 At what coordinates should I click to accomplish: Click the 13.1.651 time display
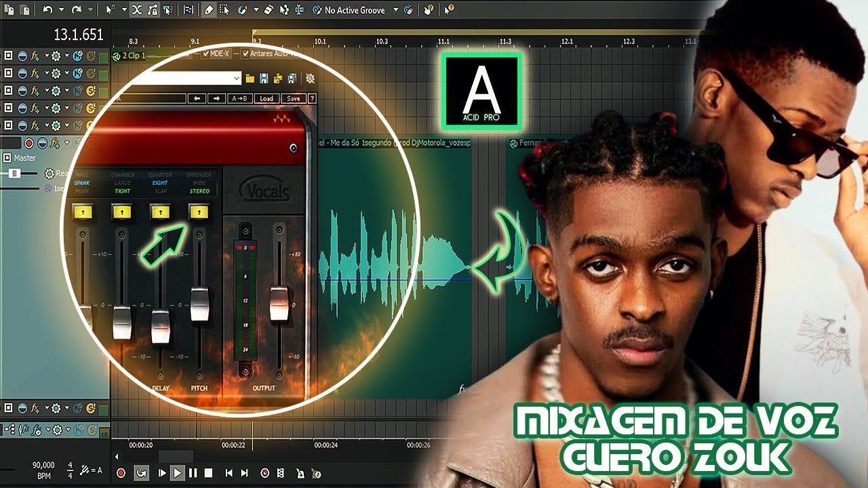tap(78, 34)
